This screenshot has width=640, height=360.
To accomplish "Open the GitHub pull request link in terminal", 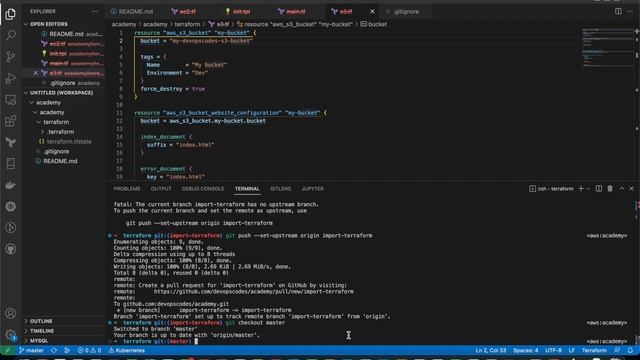I will [x=253, y=291].
